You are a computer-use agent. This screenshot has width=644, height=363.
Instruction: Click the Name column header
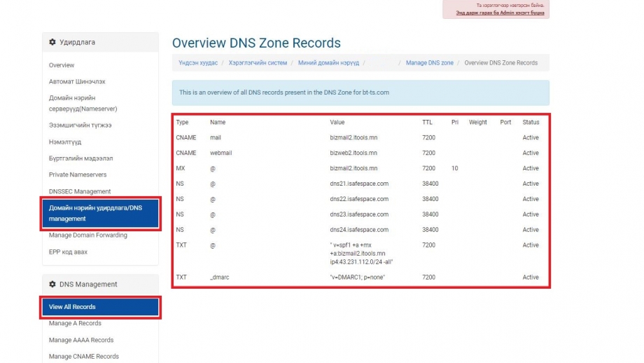218,122
